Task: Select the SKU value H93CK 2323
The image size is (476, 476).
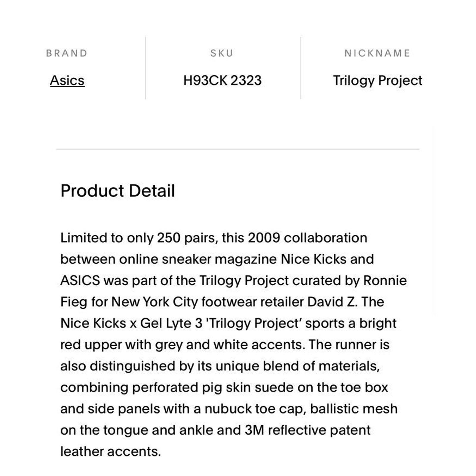Action: [x=223, y=80]
